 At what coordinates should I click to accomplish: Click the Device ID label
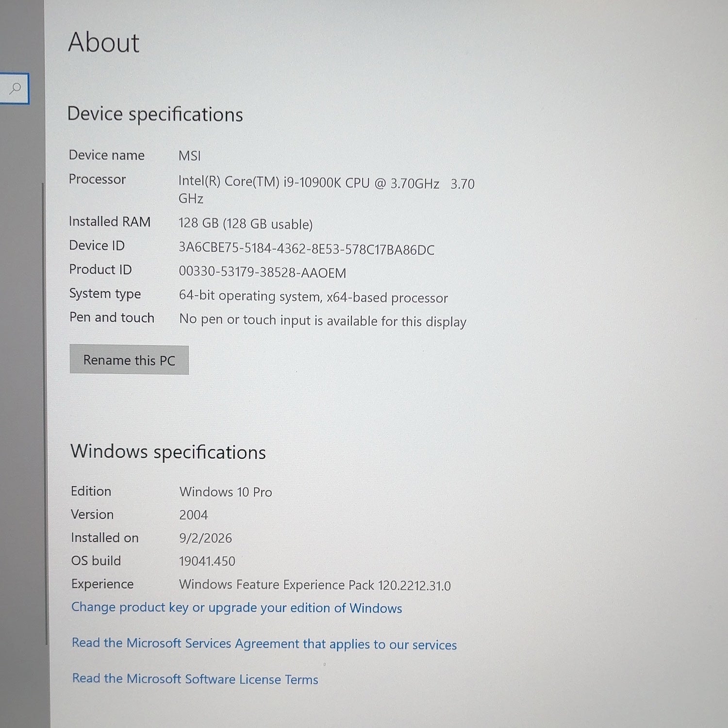click(97, 246)
